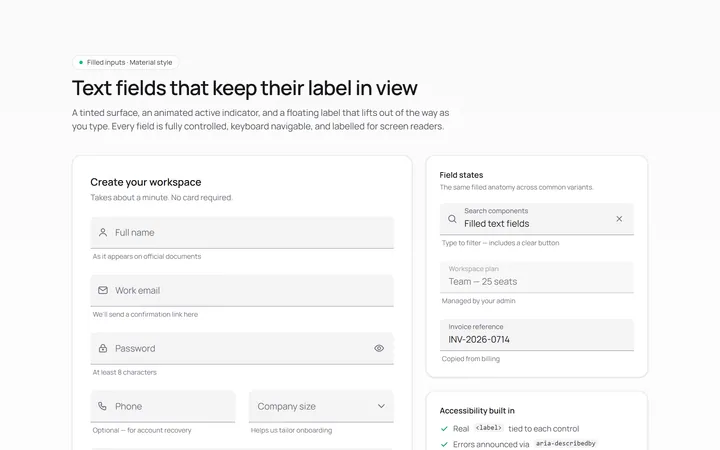Clear the Search components field with X
Viewport: 720px width, 450px height.
(x=619, y=219)
